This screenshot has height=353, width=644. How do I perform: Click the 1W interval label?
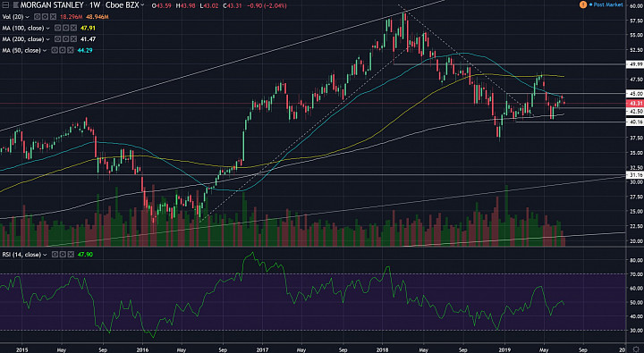point(95,5)
